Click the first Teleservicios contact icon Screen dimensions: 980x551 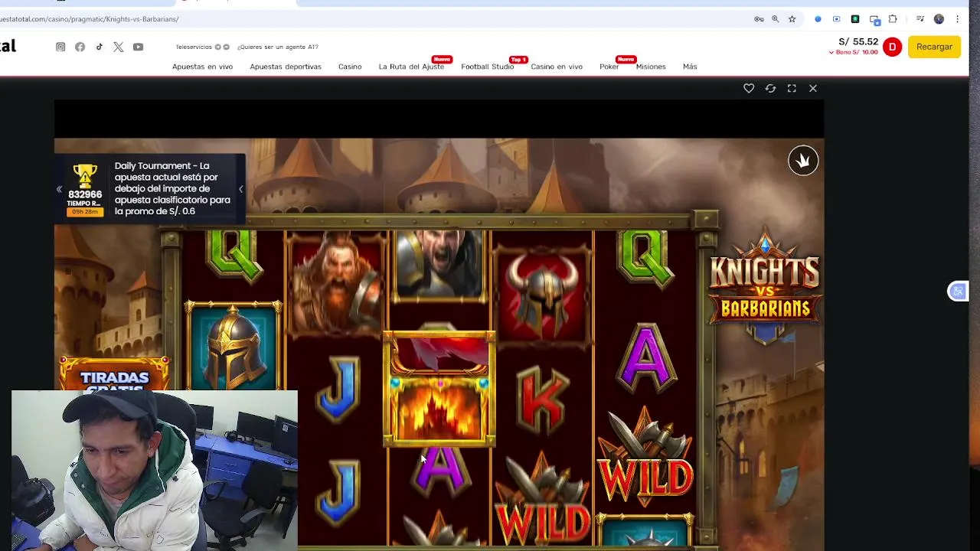[217, 47]
